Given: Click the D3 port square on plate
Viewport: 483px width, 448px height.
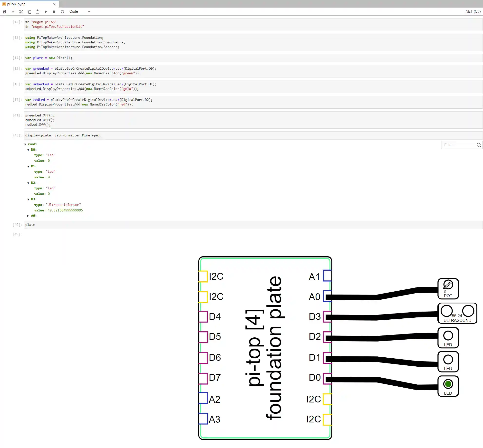Looking at the screenshot, I should click(x=327, y=317).
